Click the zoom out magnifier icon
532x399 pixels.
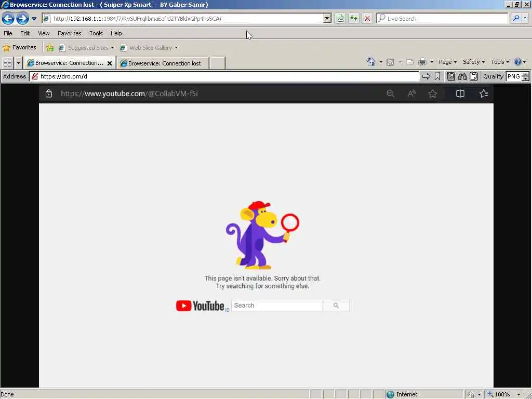[x=390, y=94]
